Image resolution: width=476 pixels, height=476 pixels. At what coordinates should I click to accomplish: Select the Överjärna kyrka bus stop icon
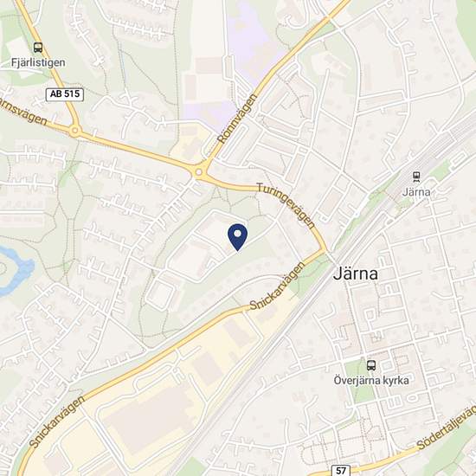371,365
